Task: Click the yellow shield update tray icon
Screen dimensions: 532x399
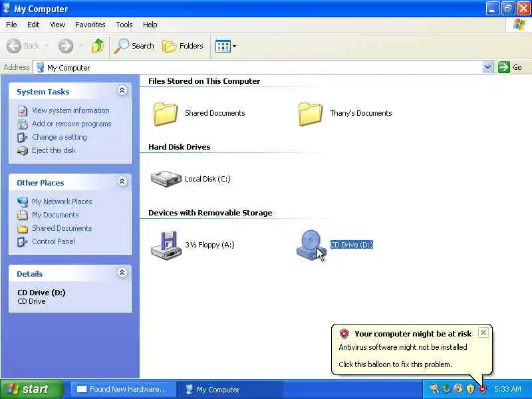Action: pos(470,389)
